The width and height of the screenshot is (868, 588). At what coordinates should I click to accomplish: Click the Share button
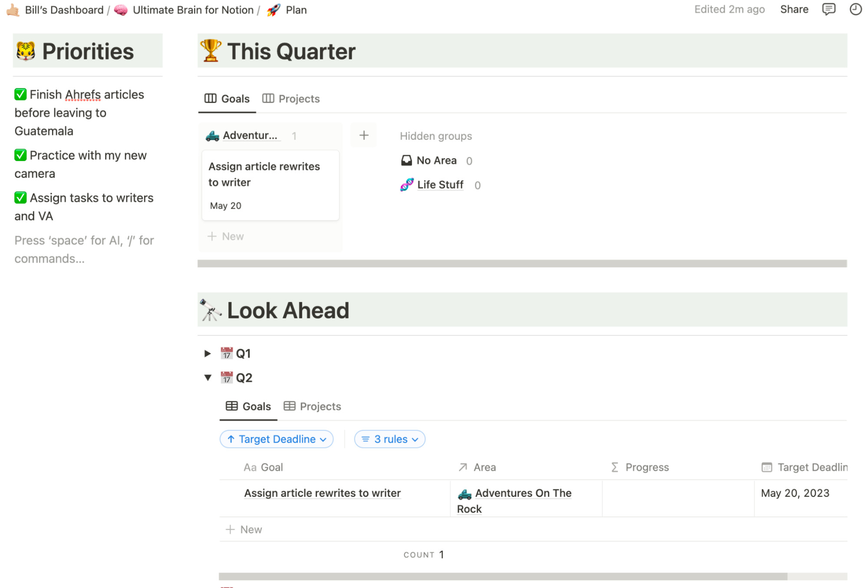794,9
